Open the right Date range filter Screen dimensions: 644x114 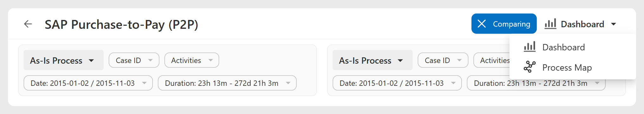397,83
